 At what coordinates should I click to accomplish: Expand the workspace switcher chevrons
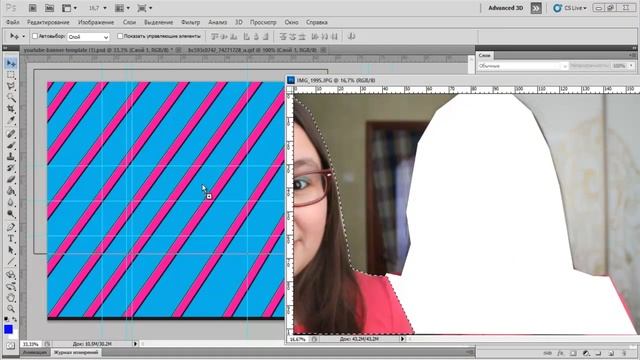pos(536,8)
